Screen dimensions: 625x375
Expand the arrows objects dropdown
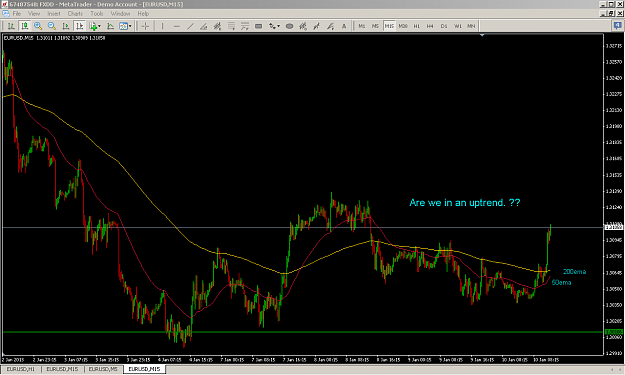(279, 26)
